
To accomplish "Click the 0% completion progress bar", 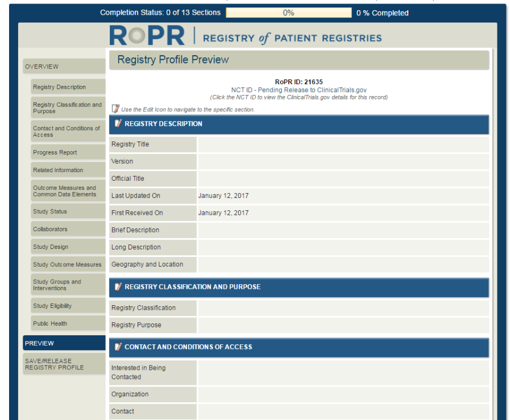I will [288, 13].
